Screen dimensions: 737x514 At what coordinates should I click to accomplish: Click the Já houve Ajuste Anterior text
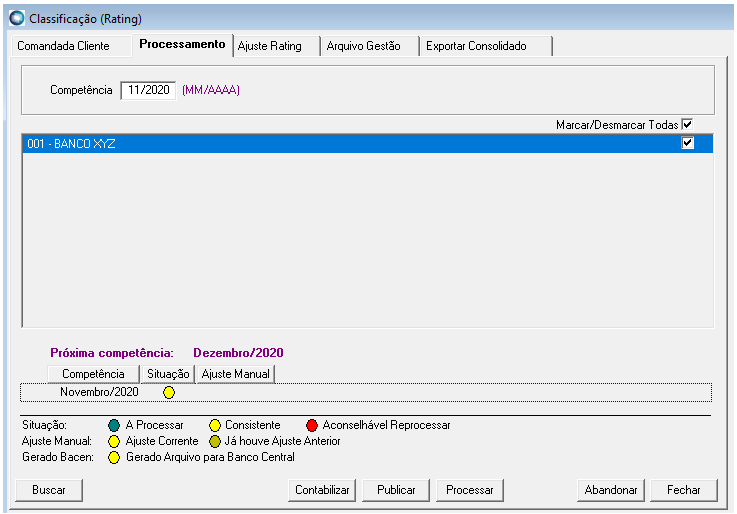282,441
